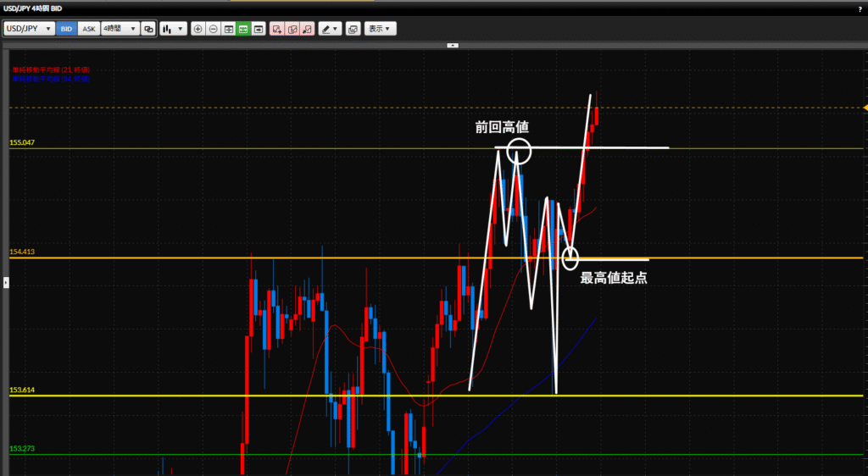Click the red moving average (21) legend label

[x=51, y=69]
